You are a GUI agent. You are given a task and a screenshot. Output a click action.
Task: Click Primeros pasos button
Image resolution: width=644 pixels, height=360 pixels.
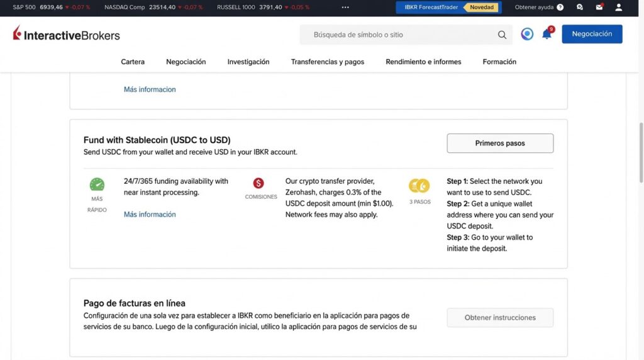click(x=500, y=143)
